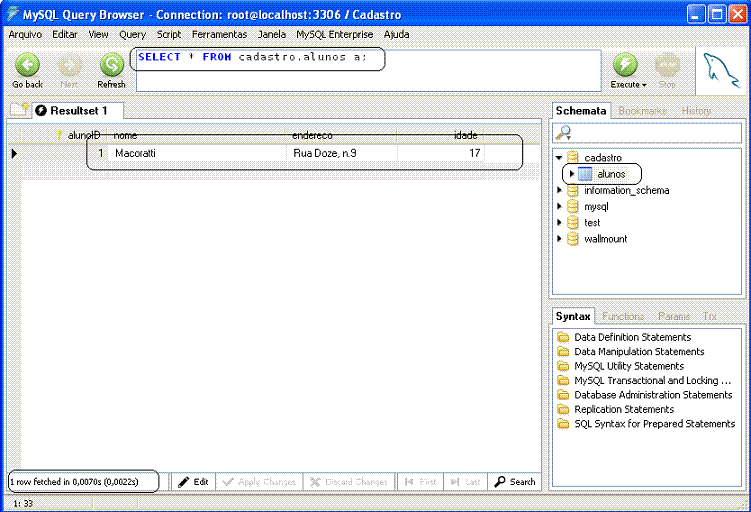
Task: Click the Schemata search magnifier icon
Action: point(563,133)
